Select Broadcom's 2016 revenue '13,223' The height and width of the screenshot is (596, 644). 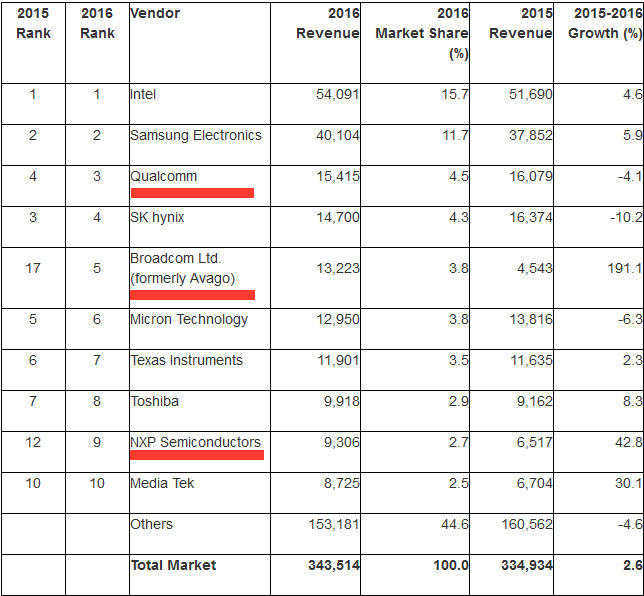coord(338,269)
